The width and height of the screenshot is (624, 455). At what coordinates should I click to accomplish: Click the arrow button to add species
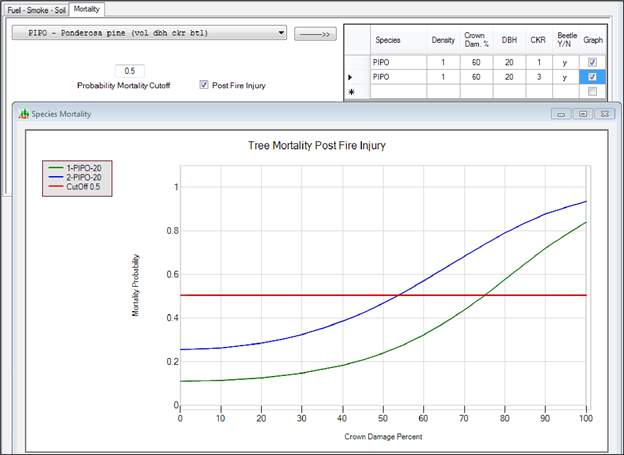coord(314,33)
